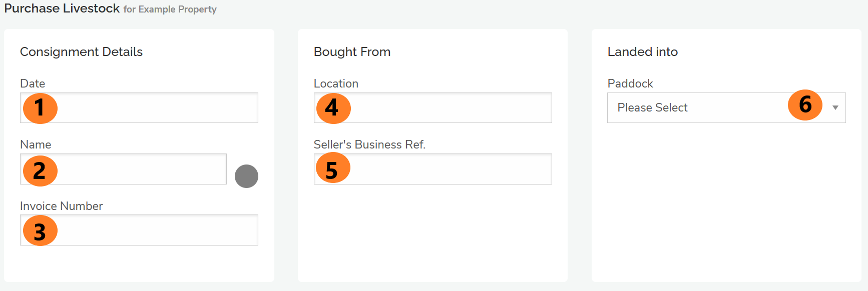Click into the Name text field
The image size is (868, 291).
click(140, 169)
